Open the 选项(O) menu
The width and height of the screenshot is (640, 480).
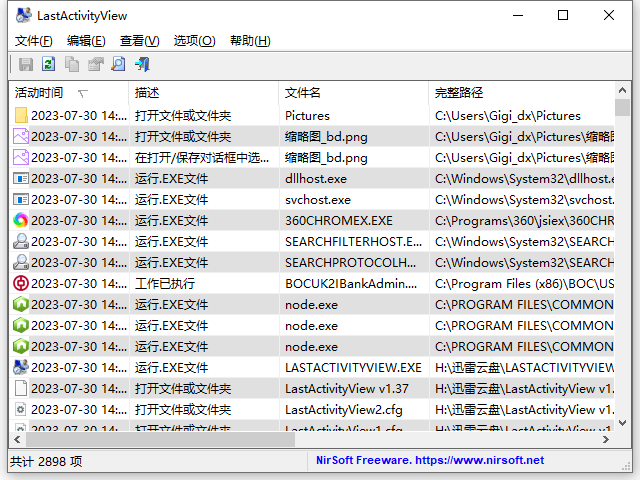tap(194, 41)
